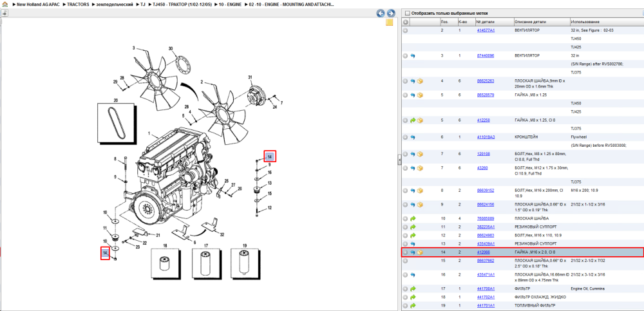Go to previous figure with left arrow
Image resolution: width=644 pixels, height=311 pixels.
(381, 14)
